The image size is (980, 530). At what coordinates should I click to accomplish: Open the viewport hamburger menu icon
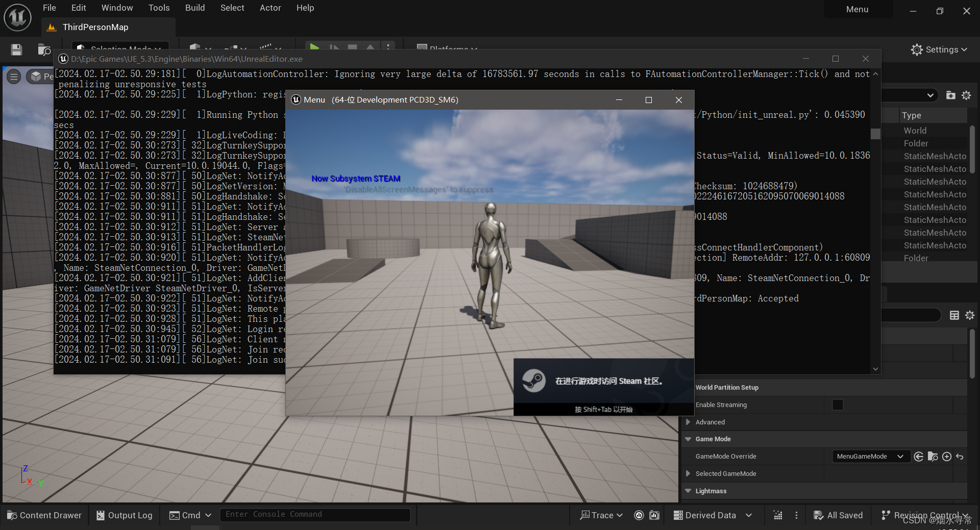[x=14, y=77]
